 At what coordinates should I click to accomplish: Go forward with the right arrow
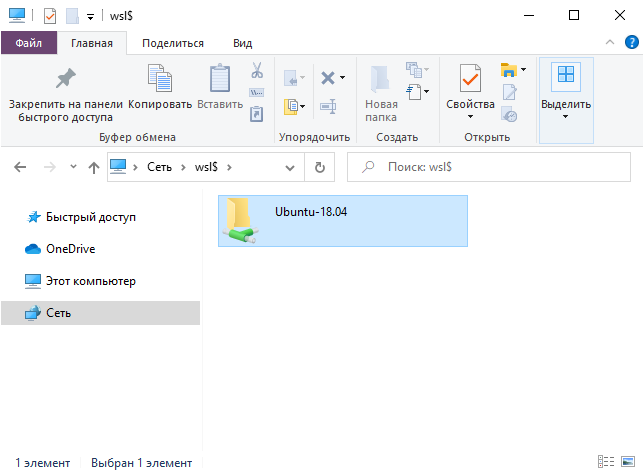[x=50, y=167]
